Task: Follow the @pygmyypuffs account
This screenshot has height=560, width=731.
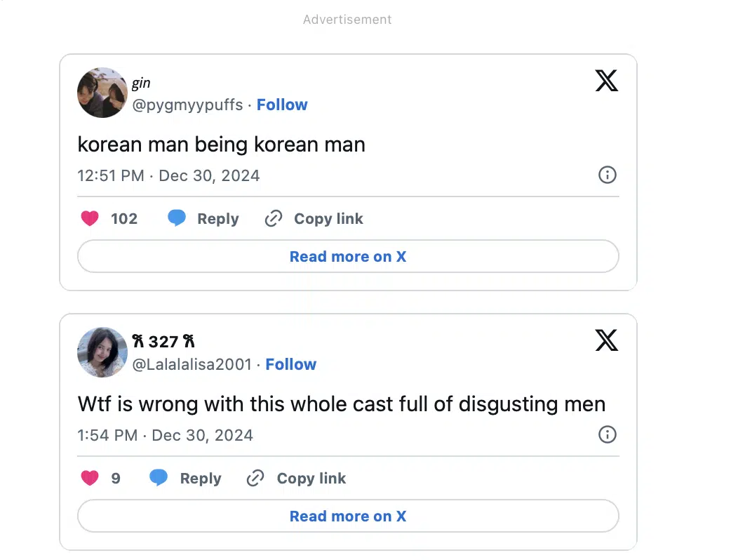Action: tap(282, 105)
